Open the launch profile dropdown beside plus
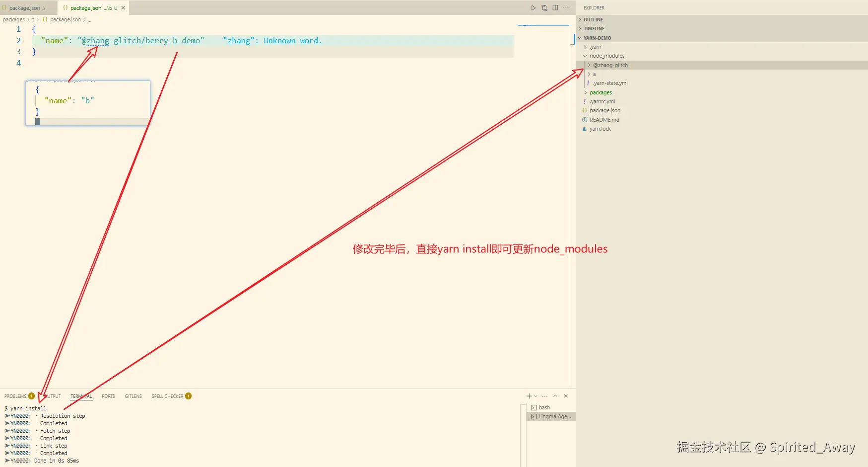 click(x=536, y=396)
